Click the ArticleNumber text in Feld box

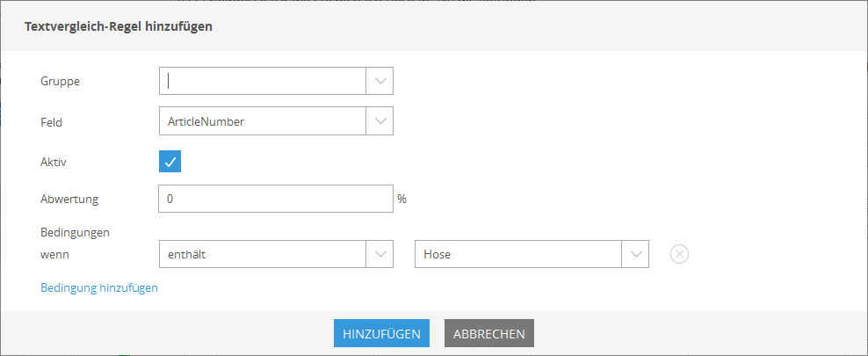(x=206, y=122)
